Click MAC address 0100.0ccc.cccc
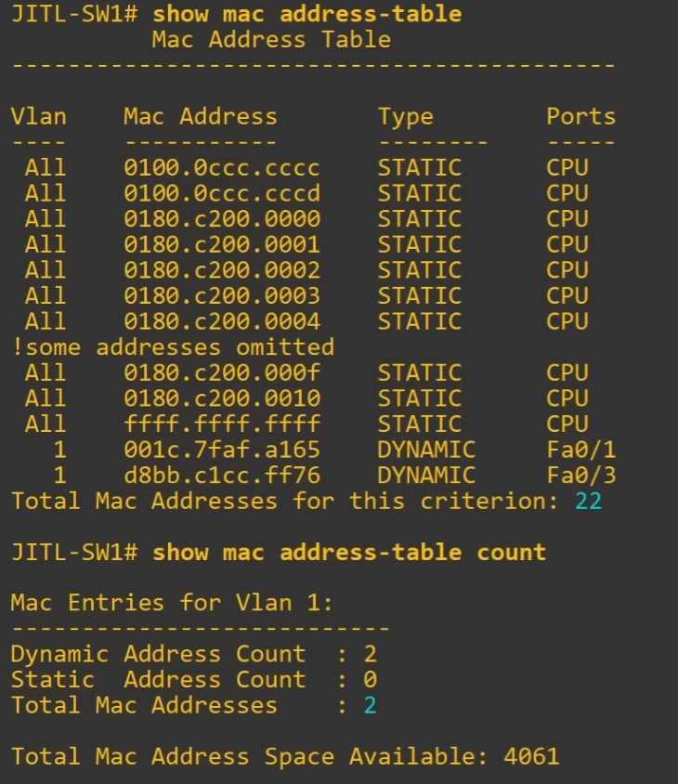Screen dimensions: 678x784 pos(222,167)
